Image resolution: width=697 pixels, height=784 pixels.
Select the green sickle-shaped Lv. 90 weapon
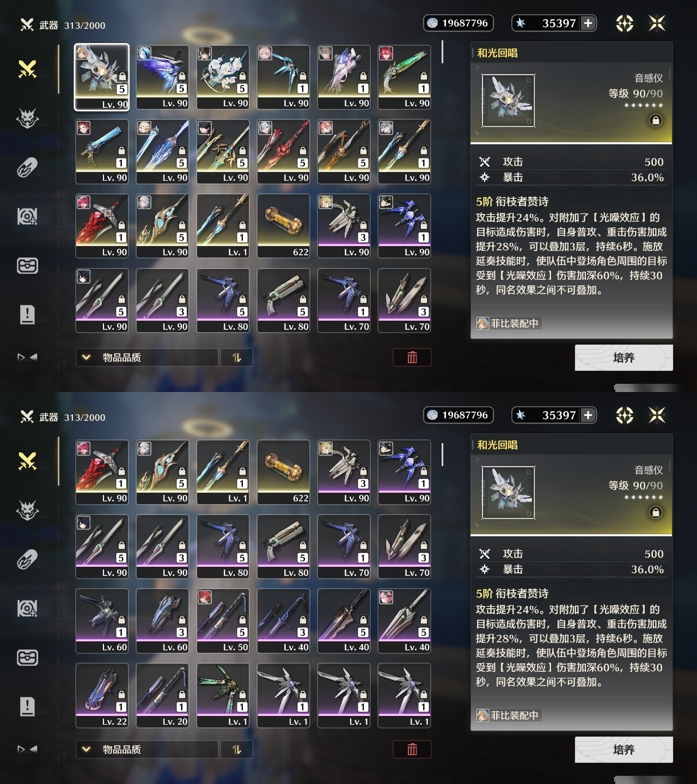pos(404,77)
